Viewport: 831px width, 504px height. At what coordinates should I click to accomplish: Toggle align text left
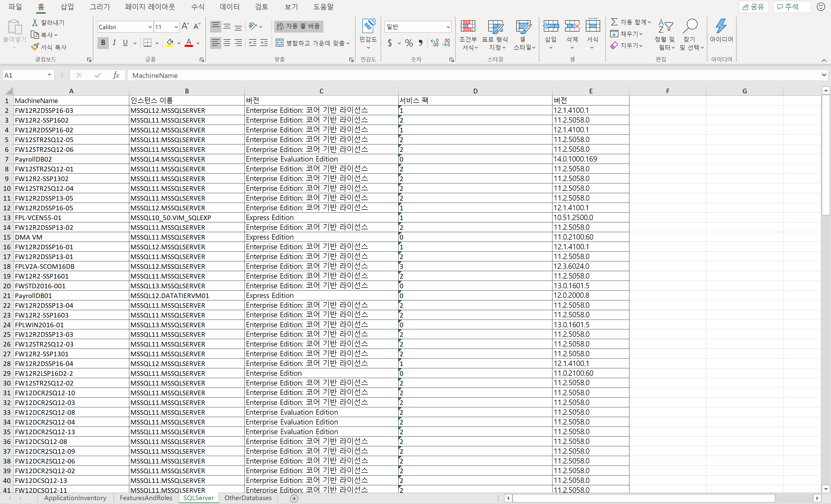(215, 43)
